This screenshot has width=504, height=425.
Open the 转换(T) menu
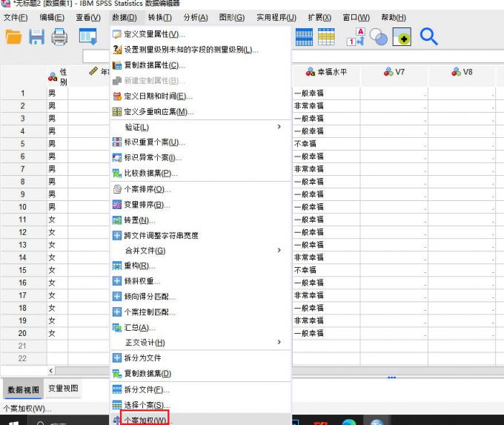point(160,17)
